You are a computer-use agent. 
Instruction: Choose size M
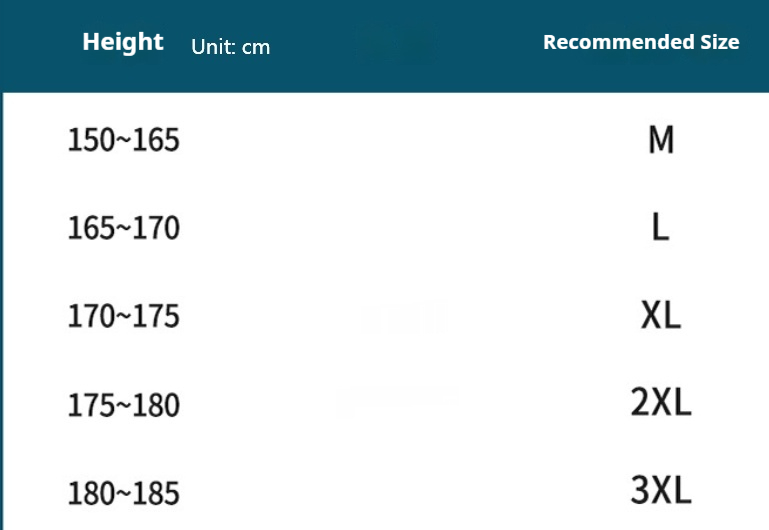coord(661,140)
